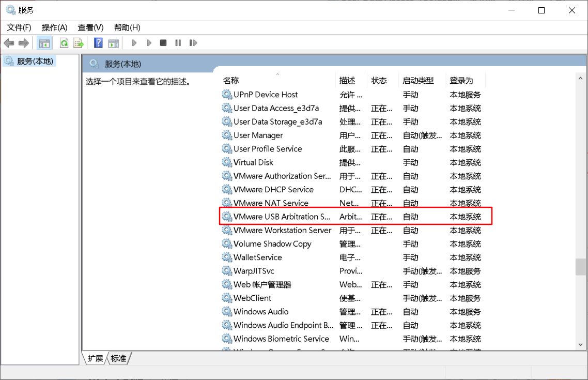The height and width of the screenshot is (380, 588).
Task: Toggle the show/hide console tree icon
Action: click(x=44, y=43)
